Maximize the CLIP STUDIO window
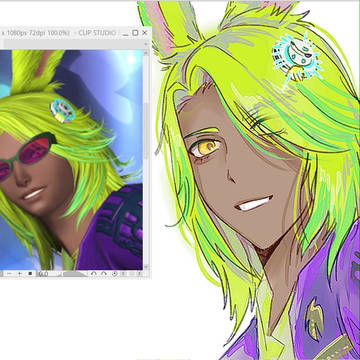Image resolution: width=360 pixels, height=360 pixels. point(135,33)
